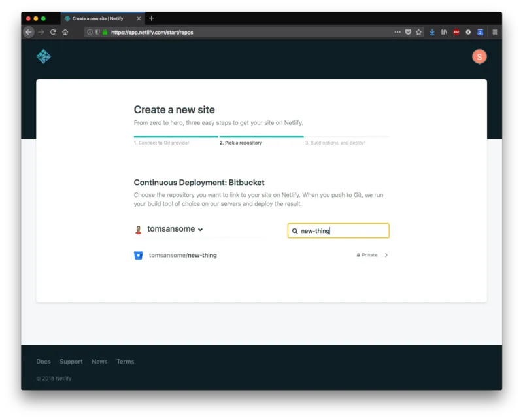Image resolution: width=523 pixels, height=420 pixels.
Task: Go back to Connect to Git provider step
Action: tap(161, 143)
